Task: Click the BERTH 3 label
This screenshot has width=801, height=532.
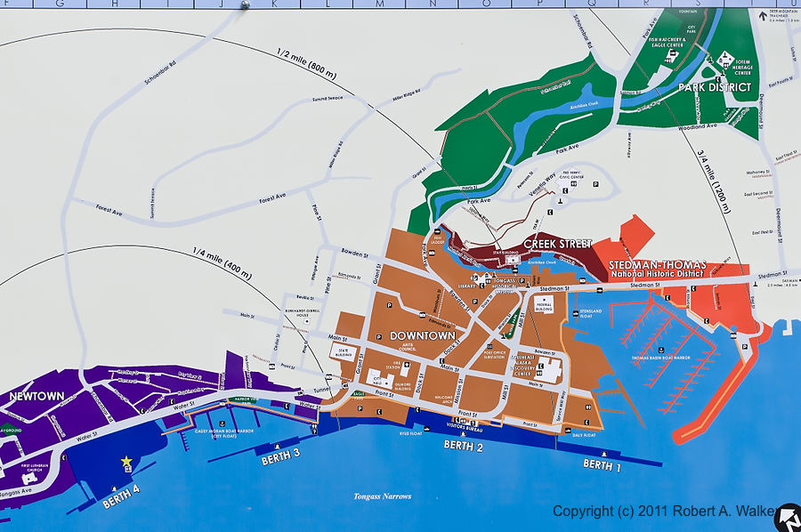Action: [280, 459]
